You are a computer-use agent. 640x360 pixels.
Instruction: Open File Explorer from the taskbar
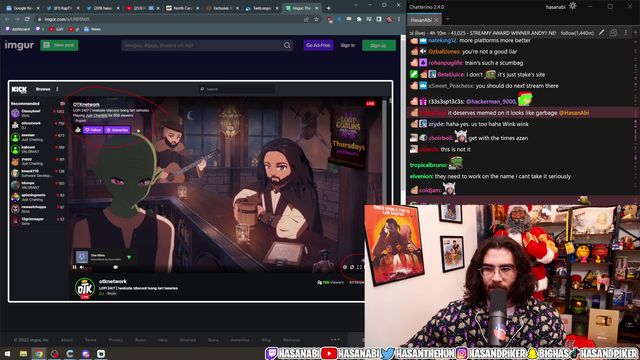(23, 353)
